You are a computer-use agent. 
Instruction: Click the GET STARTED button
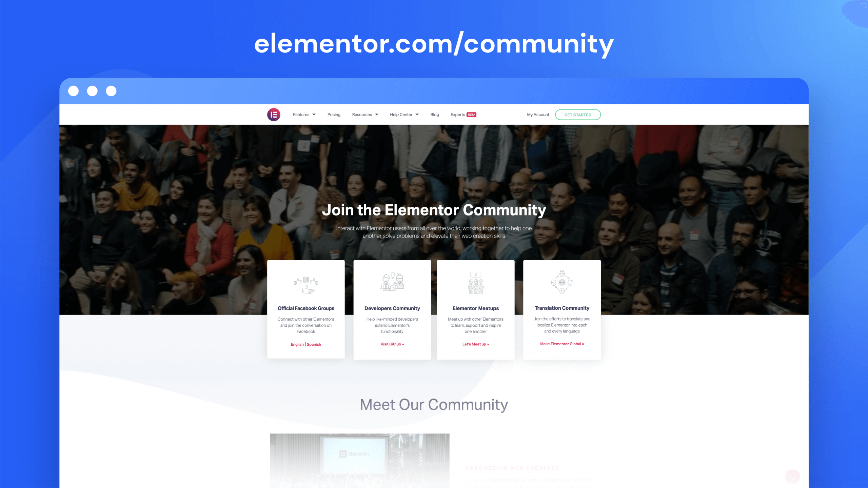577,115
